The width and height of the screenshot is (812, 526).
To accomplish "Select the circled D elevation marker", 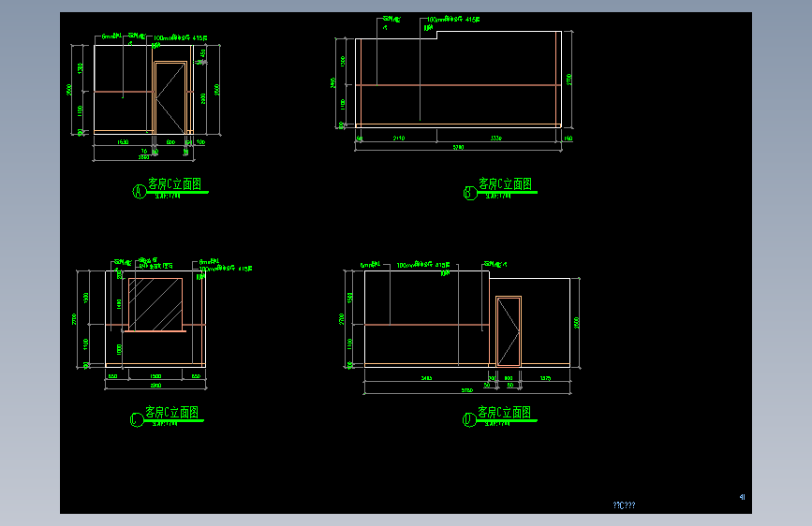I will (x=469, y=420).
